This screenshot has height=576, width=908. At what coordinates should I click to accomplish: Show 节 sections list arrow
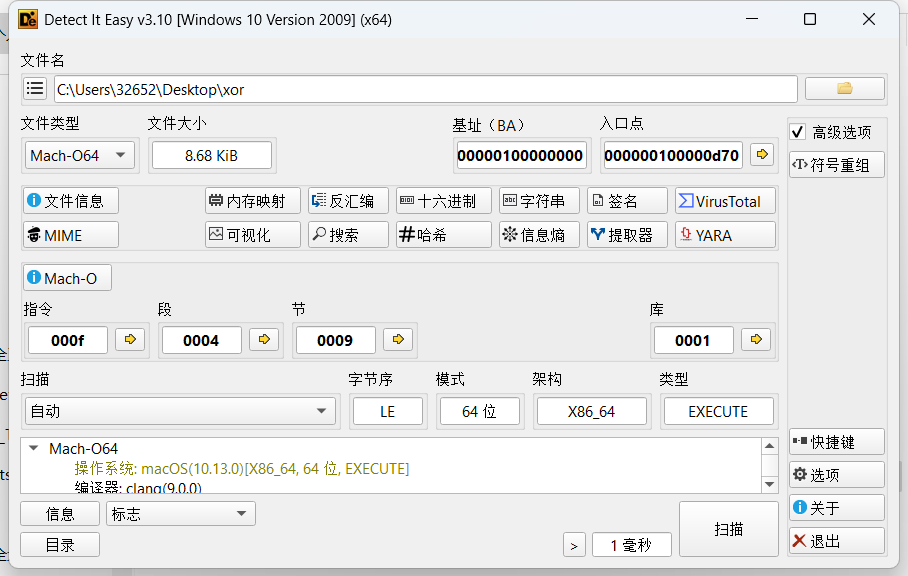(x=398, y=339)
